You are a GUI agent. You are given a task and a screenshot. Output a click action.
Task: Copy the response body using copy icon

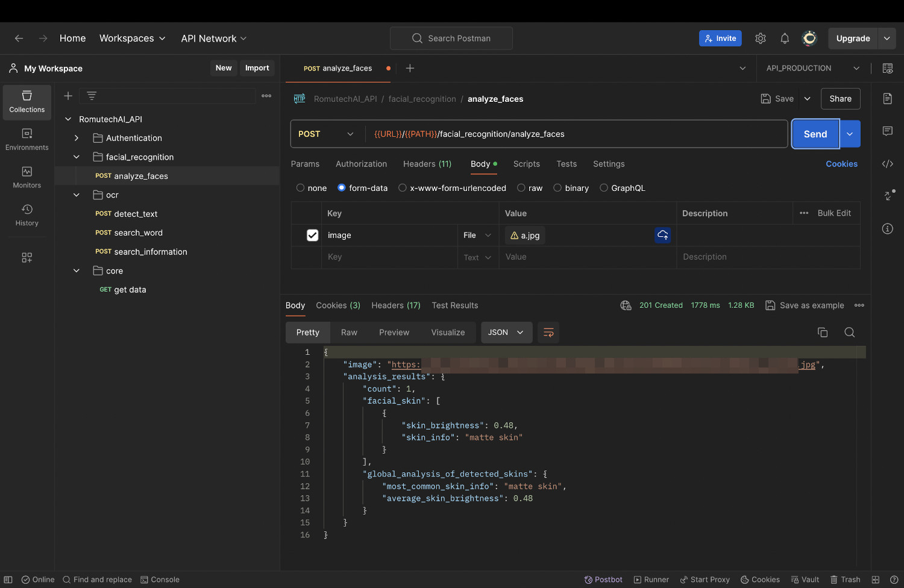pos(823,333)
